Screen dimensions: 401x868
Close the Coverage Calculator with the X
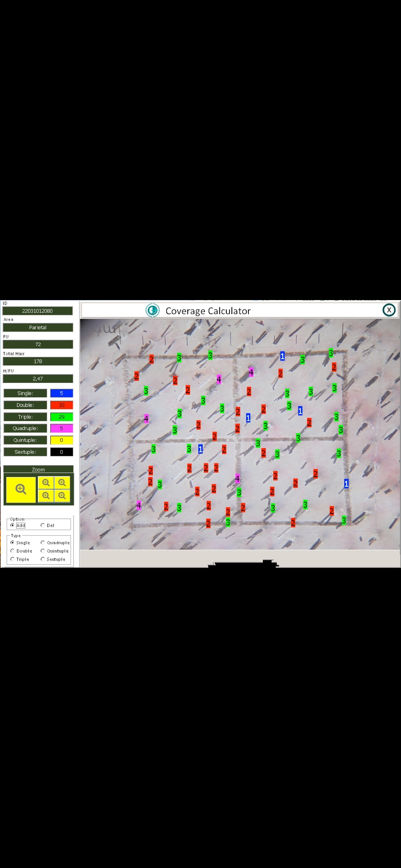389,310
